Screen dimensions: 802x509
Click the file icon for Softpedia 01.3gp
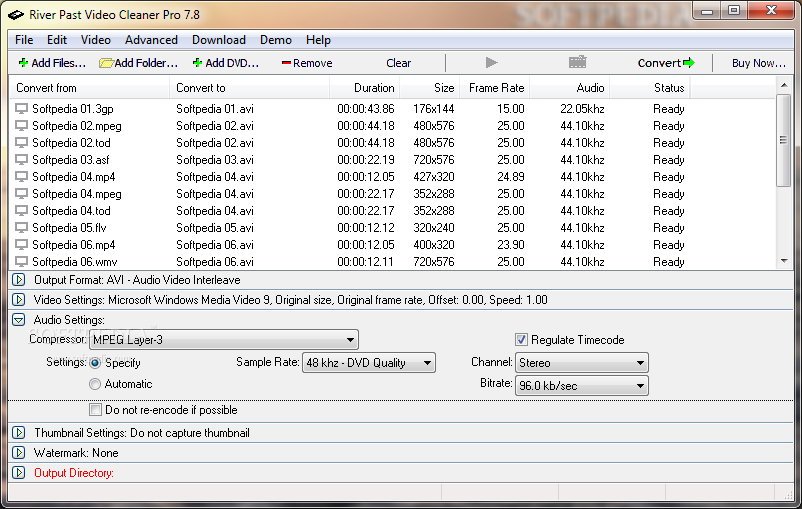[x=21, y=109]
